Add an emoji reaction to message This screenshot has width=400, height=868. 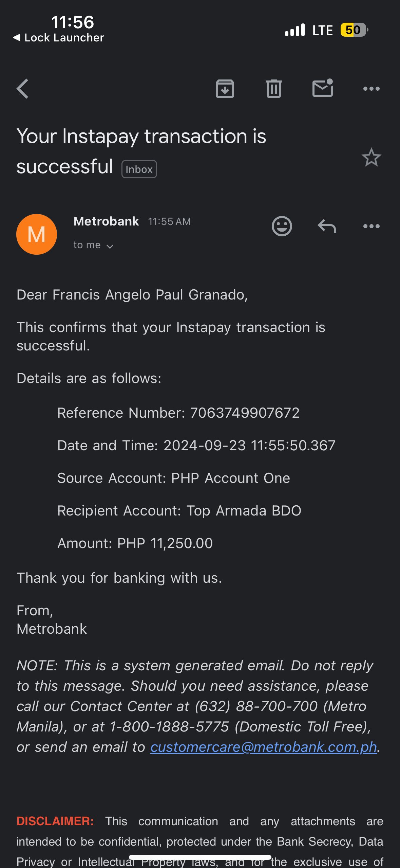pos(282,226)
